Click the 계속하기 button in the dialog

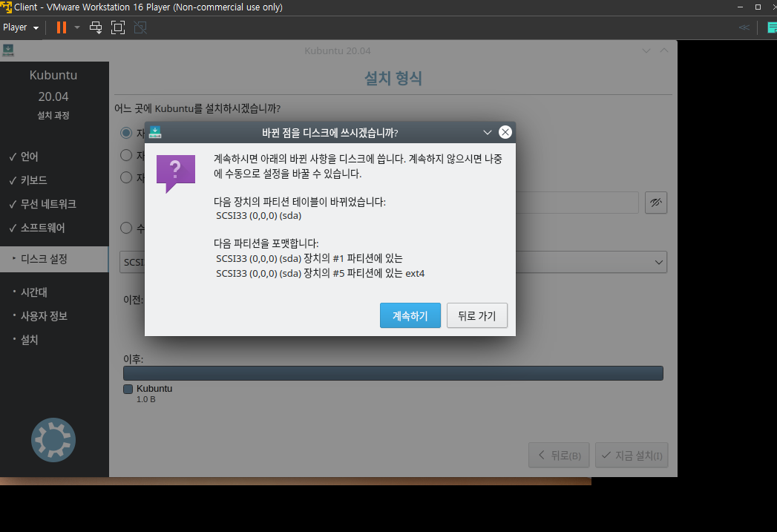pyautogui.click(x=410, y=315)
